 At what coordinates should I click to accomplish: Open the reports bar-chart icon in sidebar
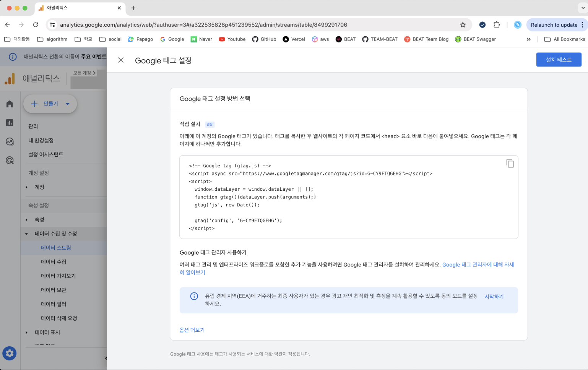[10, 123]
